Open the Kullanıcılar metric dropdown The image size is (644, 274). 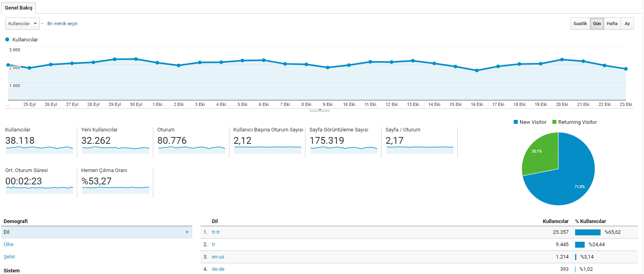[x=22, y=23]
